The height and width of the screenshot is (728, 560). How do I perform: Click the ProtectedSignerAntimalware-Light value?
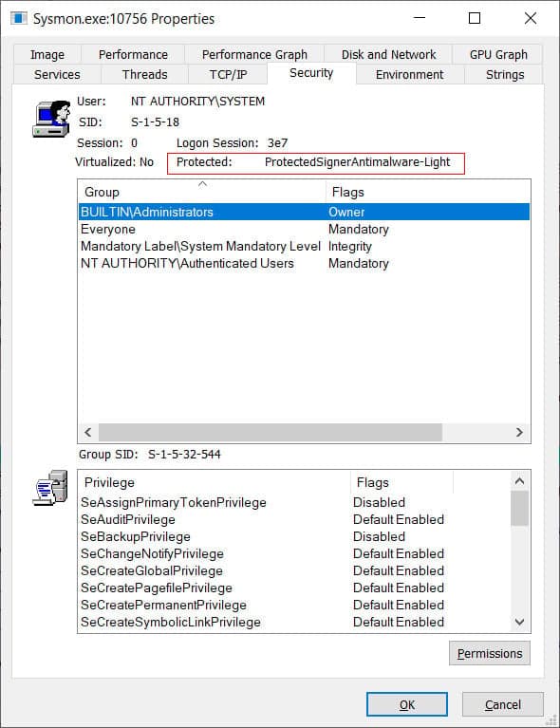click(x=357, y=162)
